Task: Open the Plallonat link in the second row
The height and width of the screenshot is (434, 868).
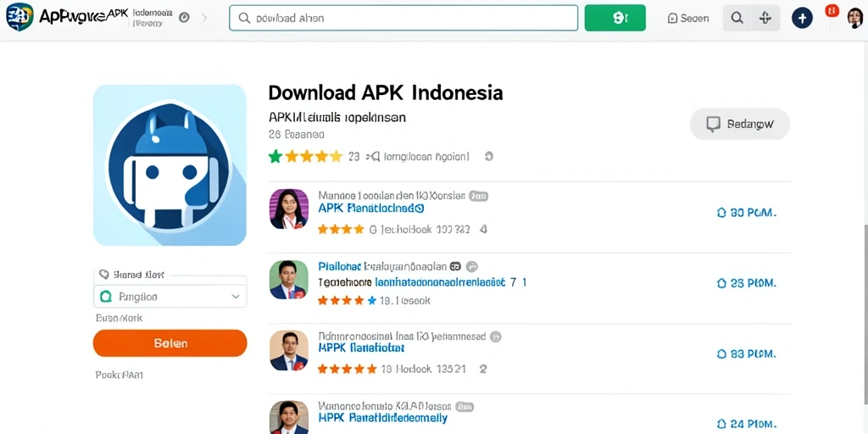Action: click(x=339, y=266)
